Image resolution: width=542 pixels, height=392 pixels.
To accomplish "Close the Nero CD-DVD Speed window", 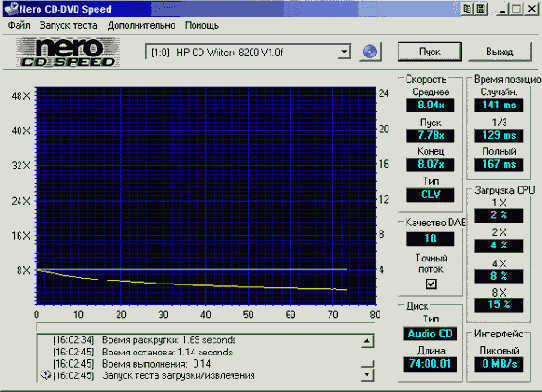I will click(532, 9).
